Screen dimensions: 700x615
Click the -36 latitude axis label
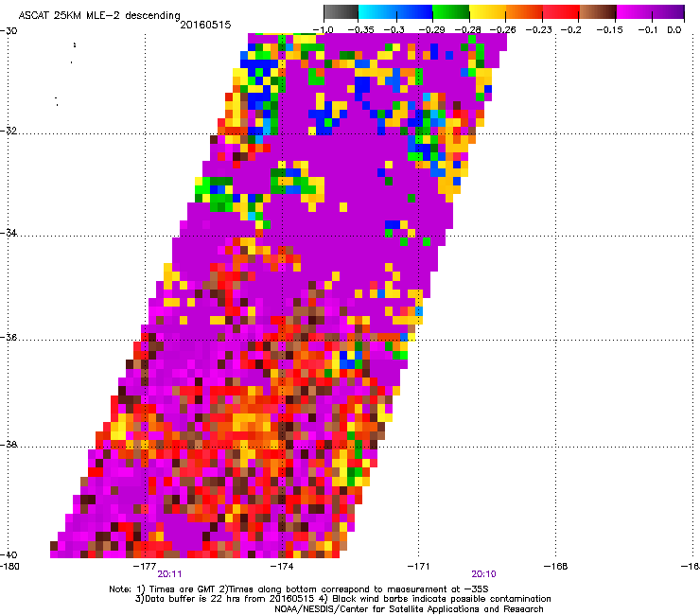pyautogui.click(x=9, y=337)
